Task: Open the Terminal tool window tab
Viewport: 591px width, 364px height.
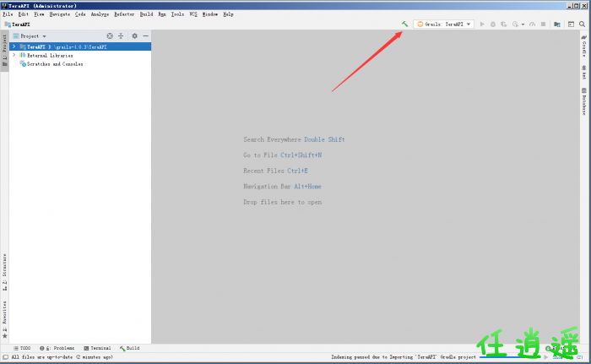Action: coord(97,348)
